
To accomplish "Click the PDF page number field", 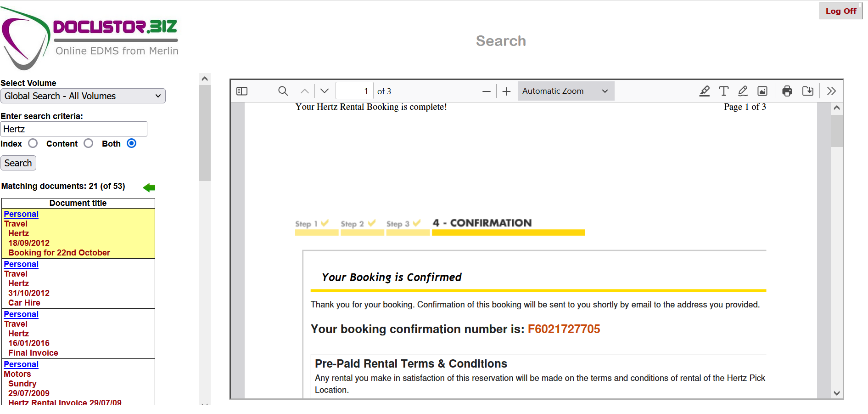I will 354,91.
